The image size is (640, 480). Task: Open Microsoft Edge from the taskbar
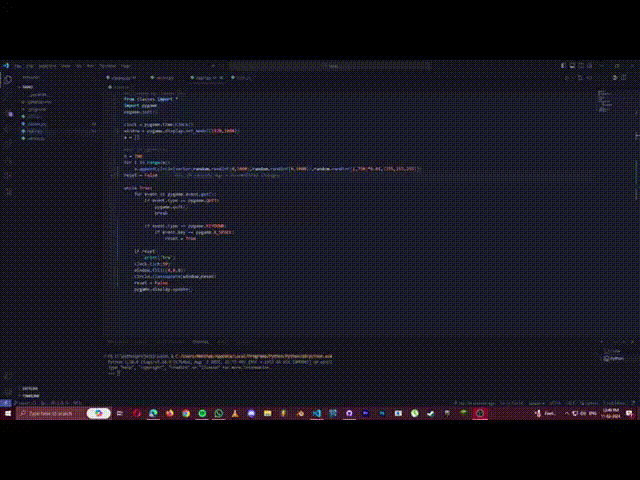coord(153,413)
